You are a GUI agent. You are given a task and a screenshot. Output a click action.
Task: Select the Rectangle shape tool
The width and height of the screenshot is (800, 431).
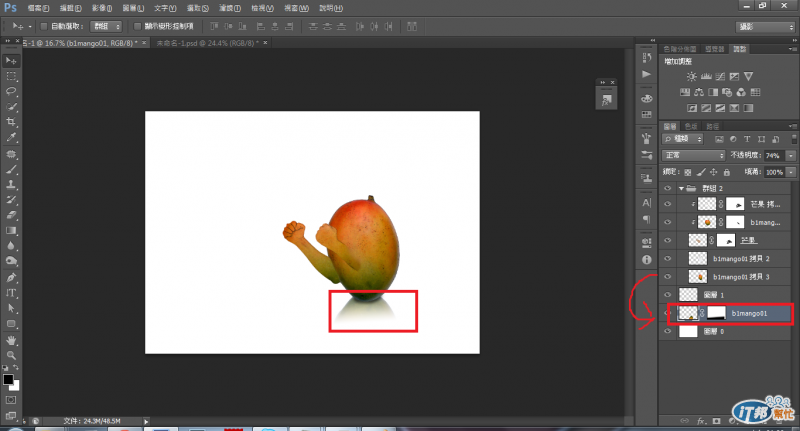tap(11, 324)
